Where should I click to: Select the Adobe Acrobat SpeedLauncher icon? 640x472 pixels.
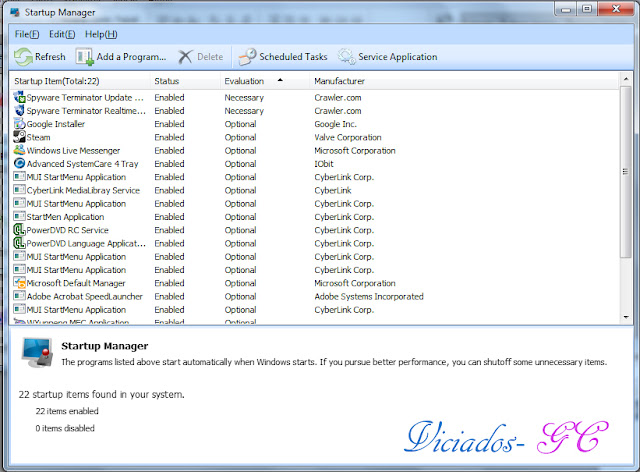point(19,296)
